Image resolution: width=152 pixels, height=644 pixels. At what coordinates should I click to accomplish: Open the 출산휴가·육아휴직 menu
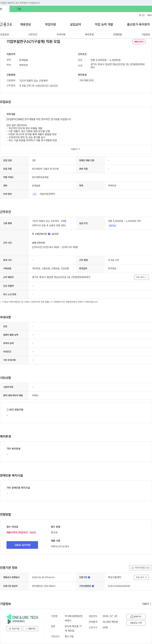pos(138,24)
